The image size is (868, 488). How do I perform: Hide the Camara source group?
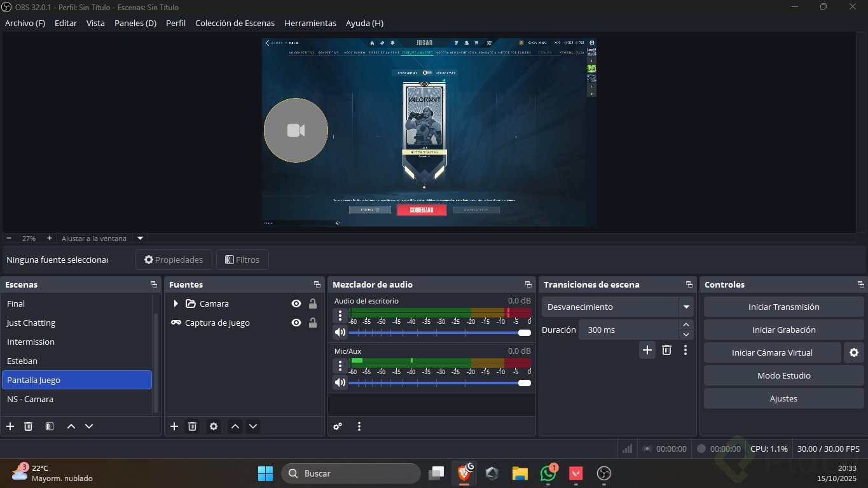pyautogui.click(x=296, y=304)
